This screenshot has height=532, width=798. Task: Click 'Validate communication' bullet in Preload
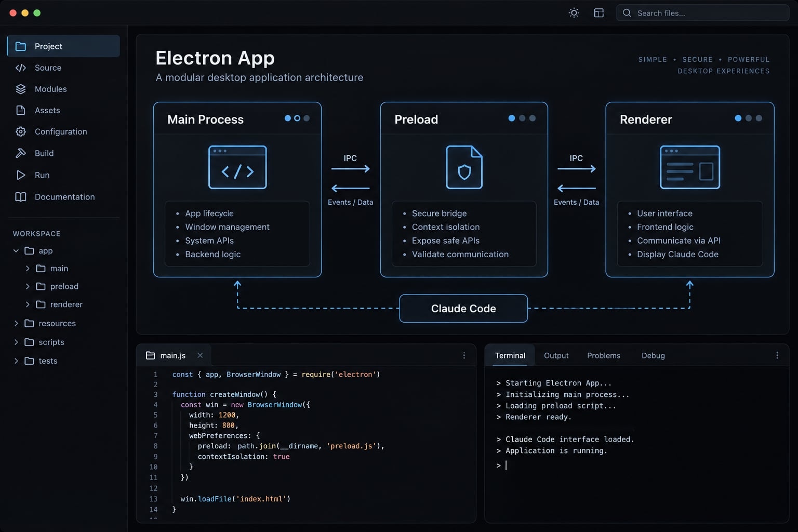point(460,254)
